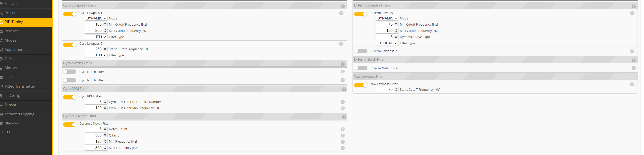Open help for D Term Lowpass Filters header
The height and width of the screenshot is (155, 644).
[x=634, y=6]
